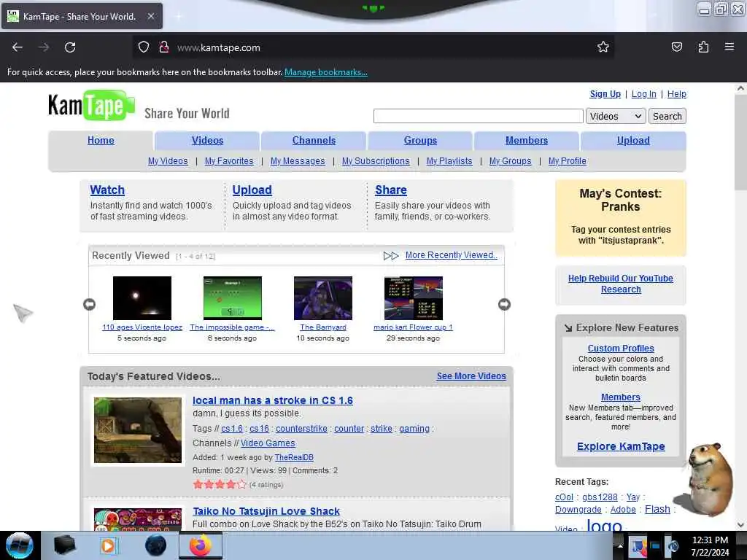Open More Recently Viewed link

tap(451, 255)
